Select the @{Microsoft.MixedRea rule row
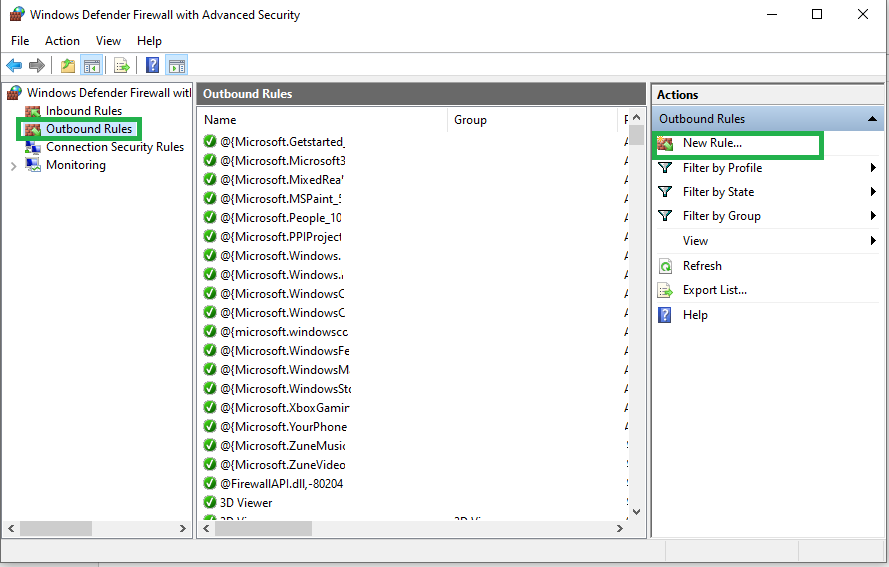The width and height of the screenshot is (889, 567). [x=282, y=180]
